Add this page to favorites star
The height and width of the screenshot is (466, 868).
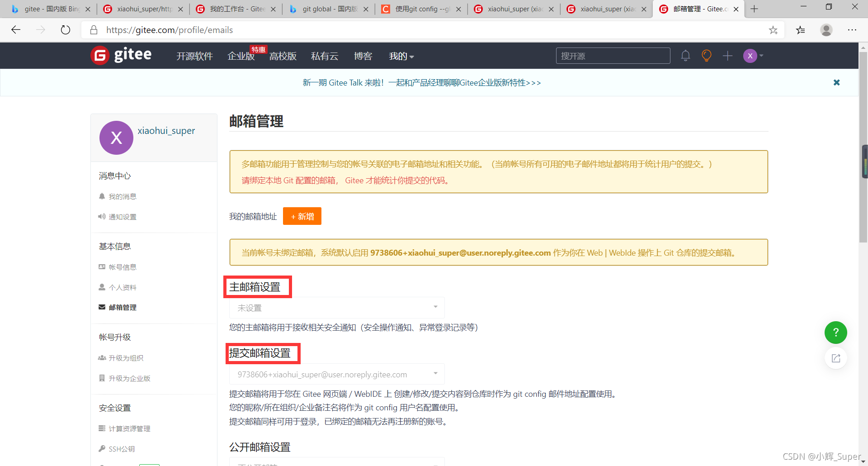773,30
